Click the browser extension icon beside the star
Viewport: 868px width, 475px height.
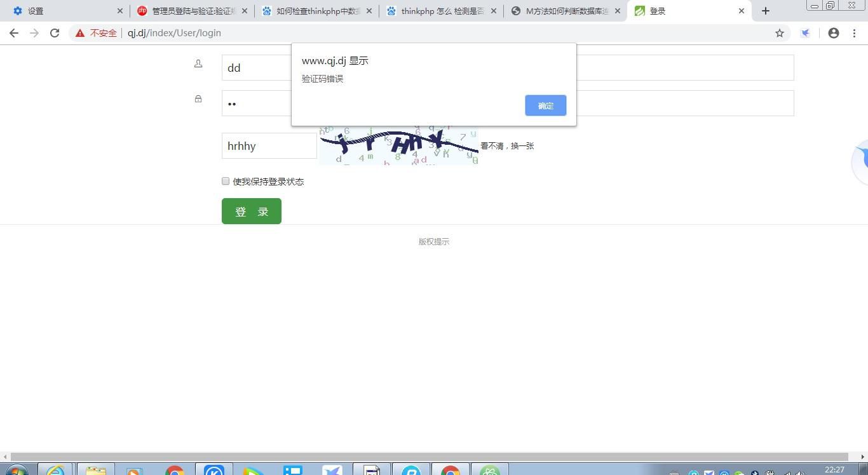click(805, 32)
